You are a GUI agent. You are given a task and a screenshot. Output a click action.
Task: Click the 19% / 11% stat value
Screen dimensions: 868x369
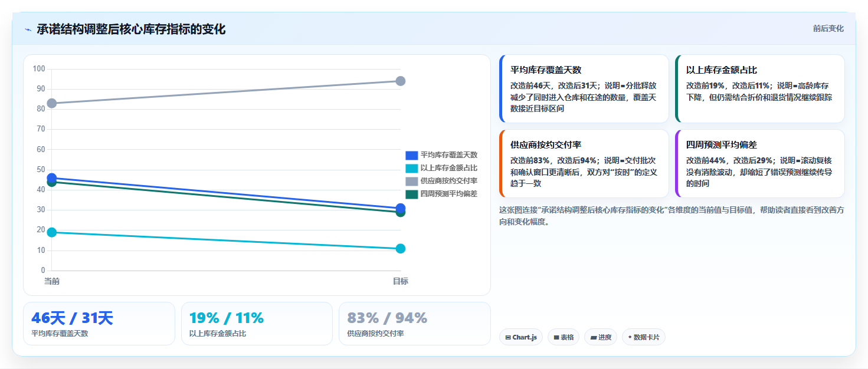pyautogui.click(x=227, y=318)
